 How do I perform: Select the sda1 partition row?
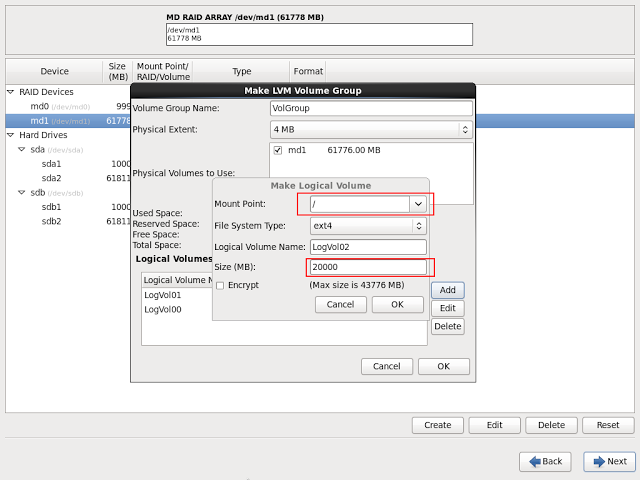coord(51,164)
